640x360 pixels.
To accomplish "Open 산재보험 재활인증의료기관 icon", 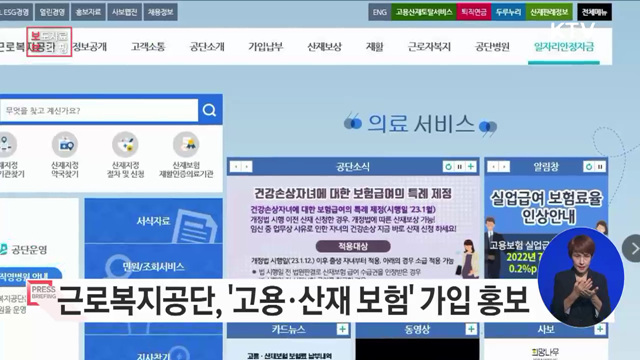I will point(186,155).
